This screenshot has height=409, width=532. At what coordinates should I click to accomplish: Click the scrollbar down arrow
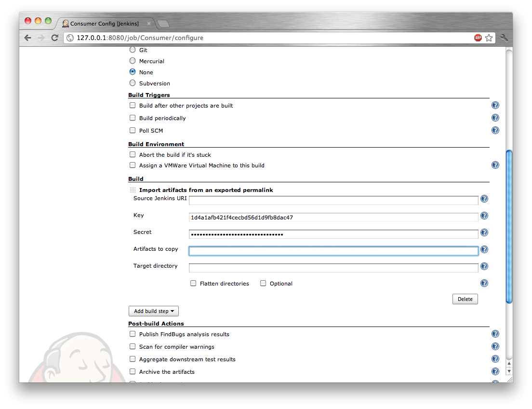[509, 371]
